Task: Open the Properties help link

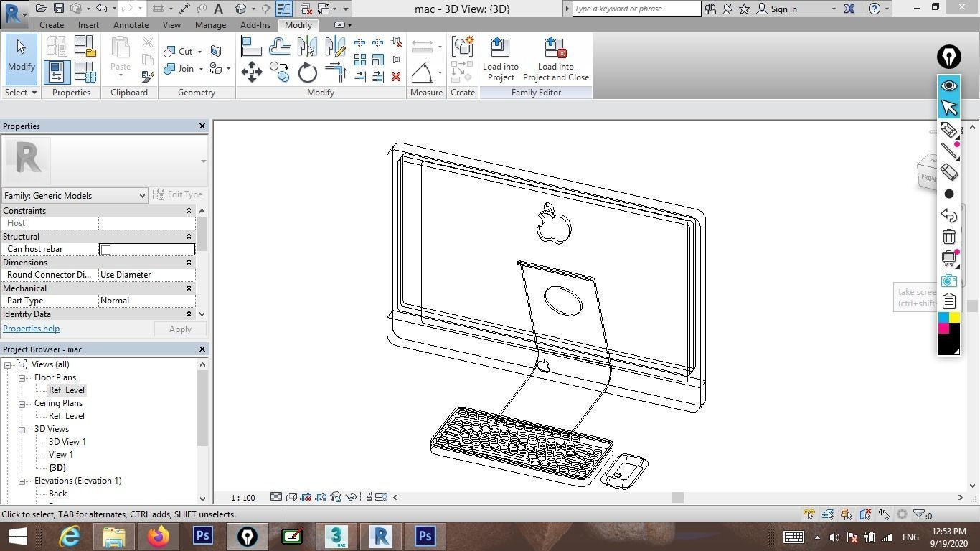Action: [x=31, y=328]
